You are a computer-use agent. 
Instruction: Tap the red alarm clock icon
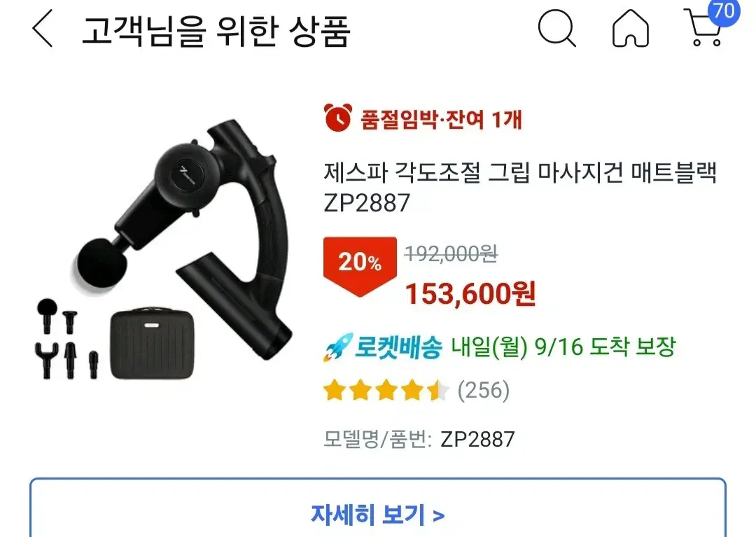[338, 118]
